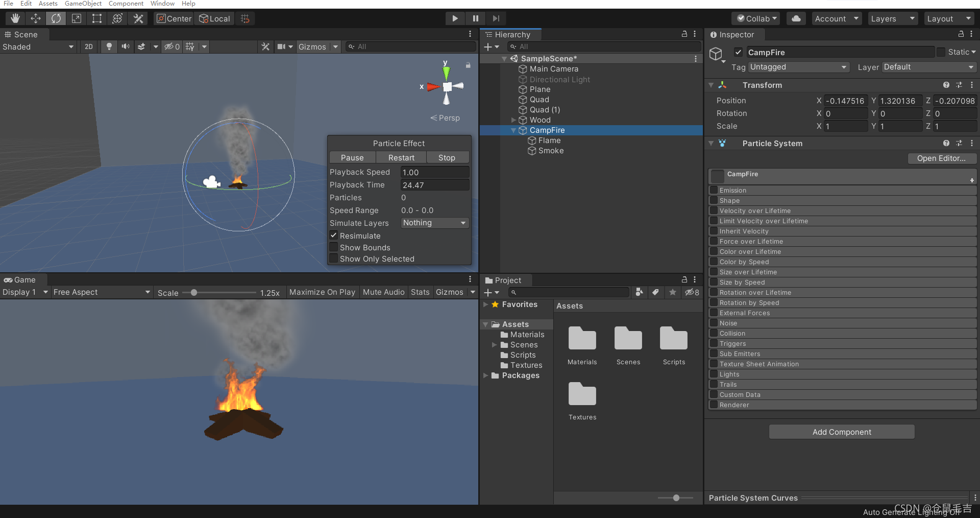The width and height of the screenshot is (980, 518).
Task: Open custom editor tools icon
Action: tap(138, 18)
